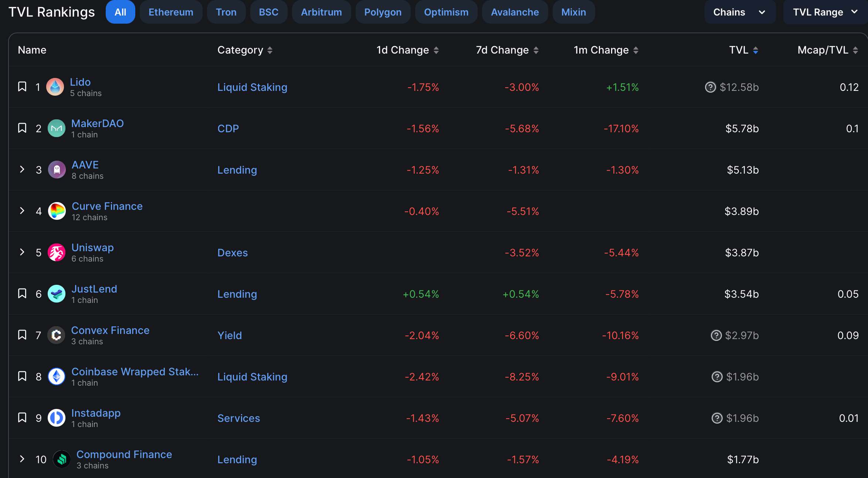Bookmark Coinbase Wrapped Staked ETH
868x478 pixels.
pyautogui.click(x=22, y=376)
